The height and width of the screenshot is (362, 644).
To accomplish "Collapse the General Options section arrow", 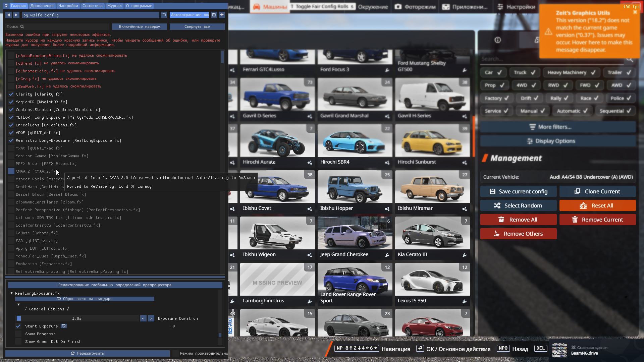I will (x=18, y=305).
